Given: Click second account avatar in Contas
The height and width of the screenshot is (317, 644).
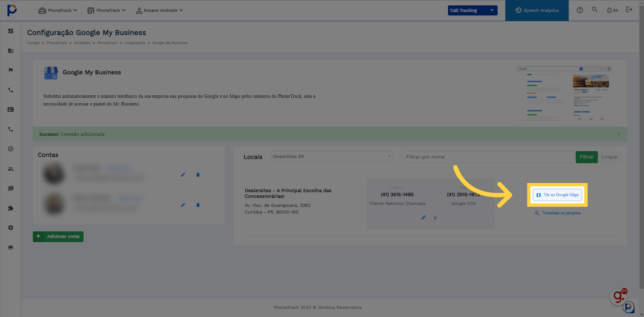Looking at the screenshot, I should tap(54, 203).
